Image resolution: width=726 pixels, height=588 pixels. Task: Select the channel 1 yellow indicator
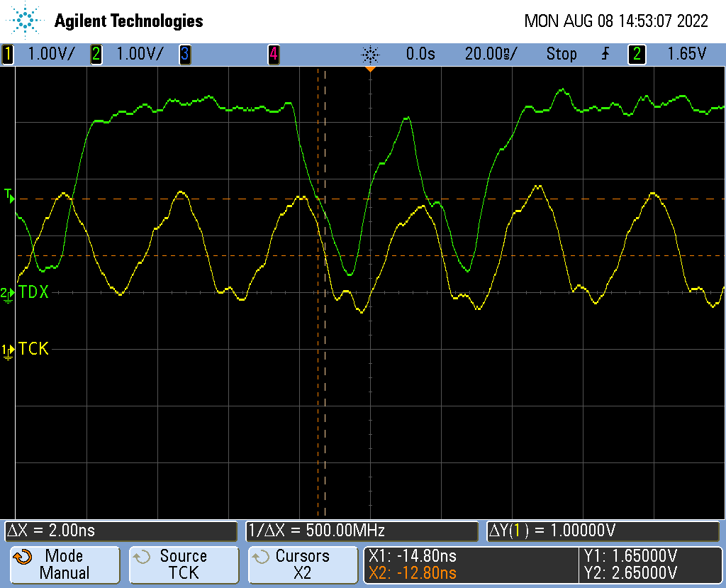[8, 54]
